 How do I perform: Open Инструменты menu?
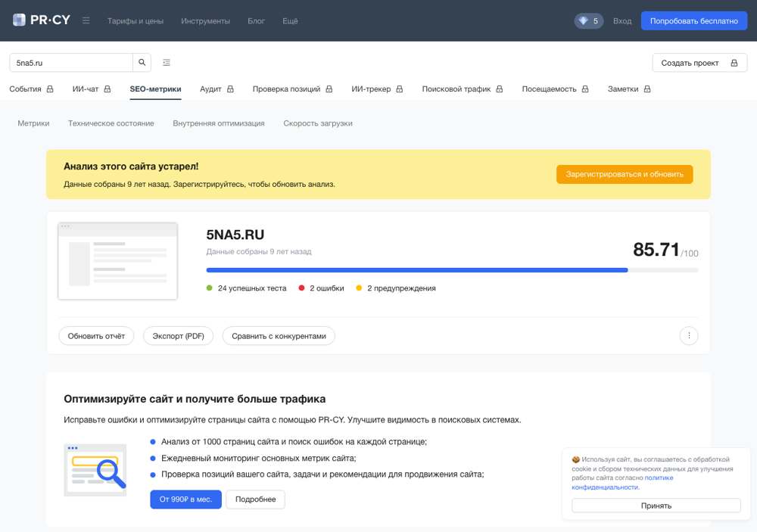[x=205, y=20]
